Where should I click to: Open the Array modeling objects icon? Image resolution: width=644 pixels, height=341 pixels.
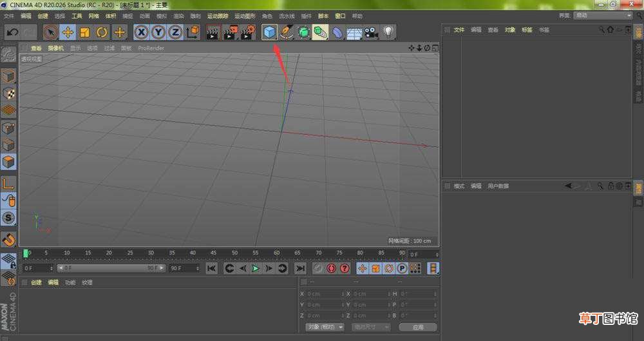pyautogui.click(x=320, y=32)
